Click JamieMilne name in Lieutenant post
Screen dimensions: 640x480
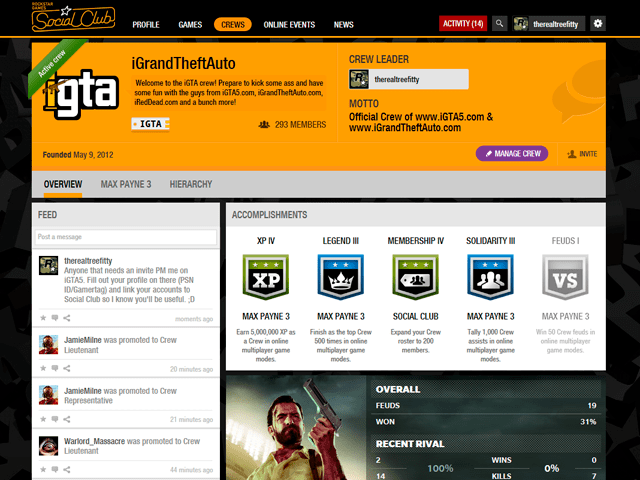pyautogui.click(x=83, y=340)
